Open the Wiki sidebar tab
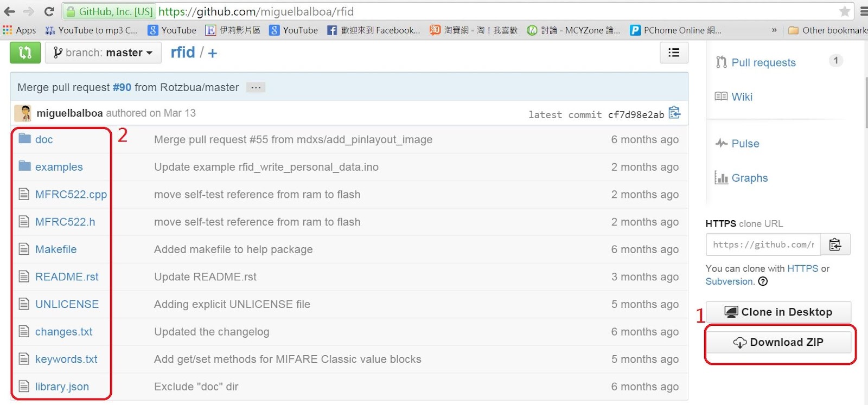 click(x=734, y=97)
